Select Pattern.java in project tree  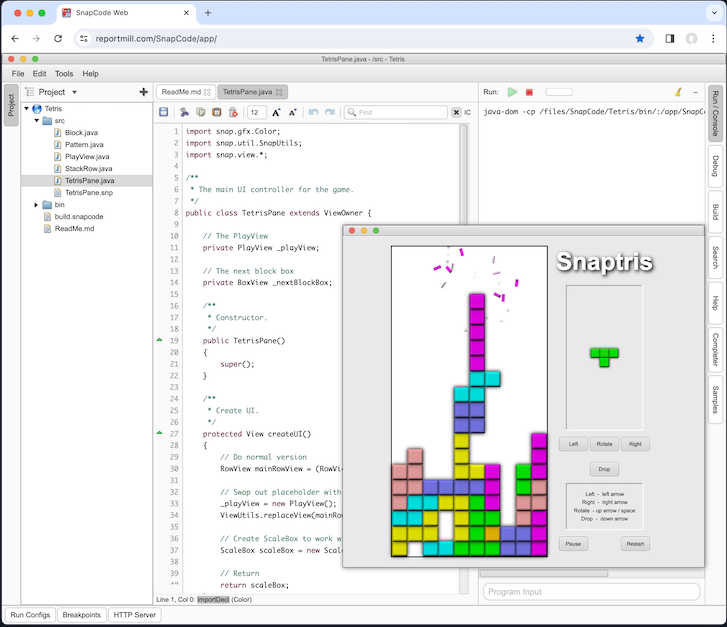(x=84, y=145)
